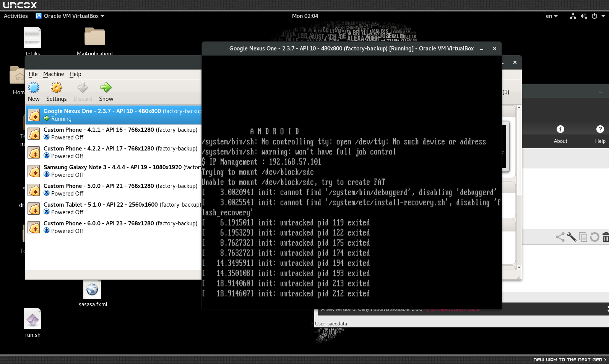Open the Oracle VM VirtualBox app menu
The height and width of the screenshot is (364, 609).
point(70,16)
